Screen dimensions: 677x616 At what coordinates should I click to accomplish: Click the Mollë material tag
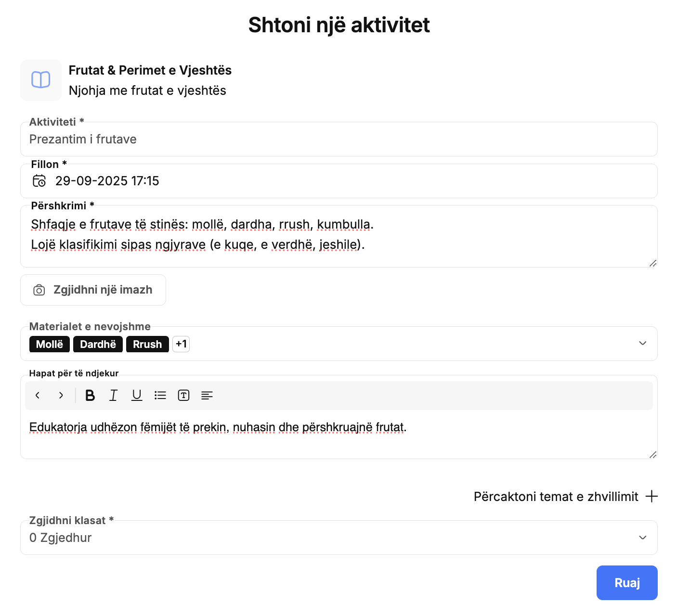tap(50, 345)
